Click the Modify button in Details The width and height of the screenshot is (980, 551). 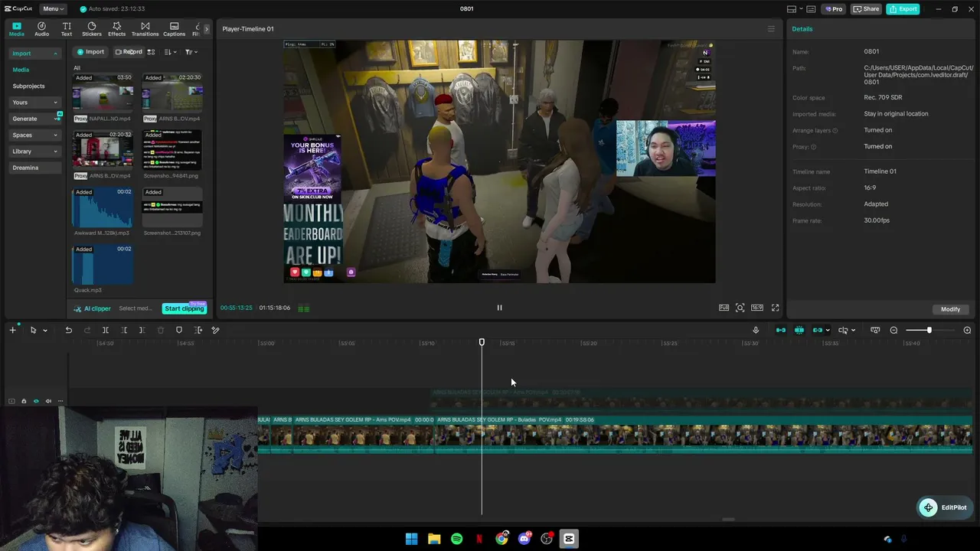[x=950, y=309]
